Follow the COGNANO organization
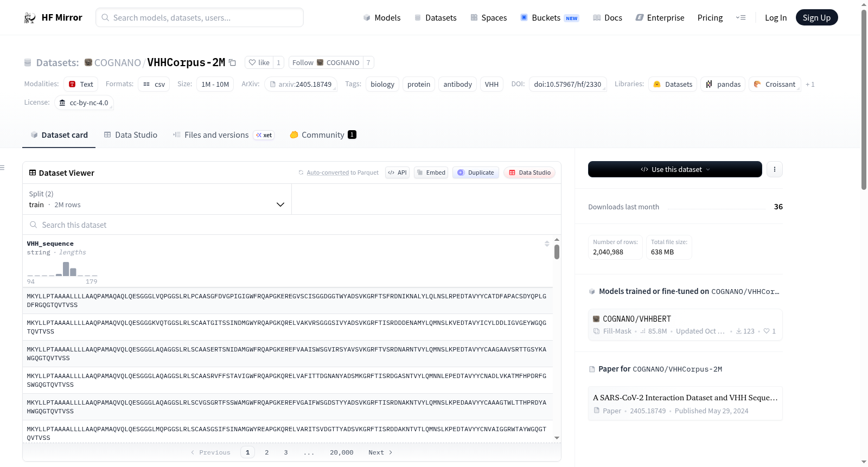 325,62
